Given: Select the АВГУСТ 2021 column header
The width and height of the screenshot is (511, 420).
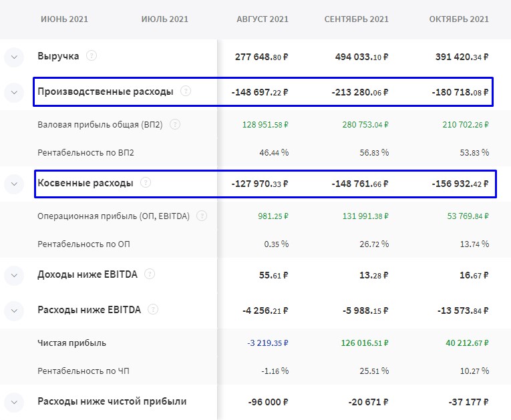Looking at the screenshot, I should click(x=263, y=19).
